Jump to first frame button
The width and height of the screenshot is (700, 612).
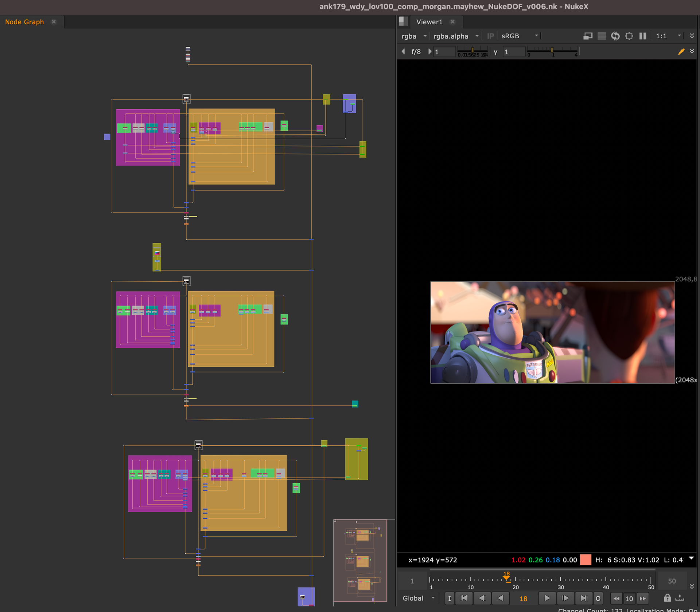tap(464, 598)
